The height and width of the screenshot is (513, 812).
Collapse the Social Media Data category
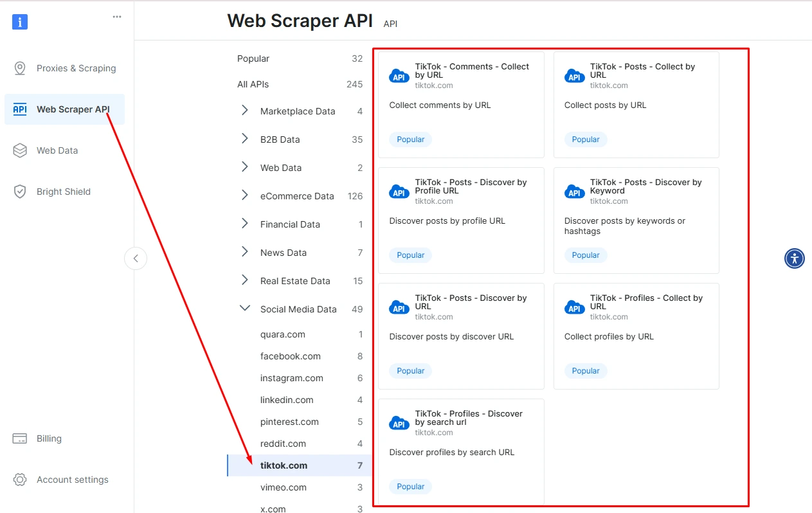[x=245, y=309]
